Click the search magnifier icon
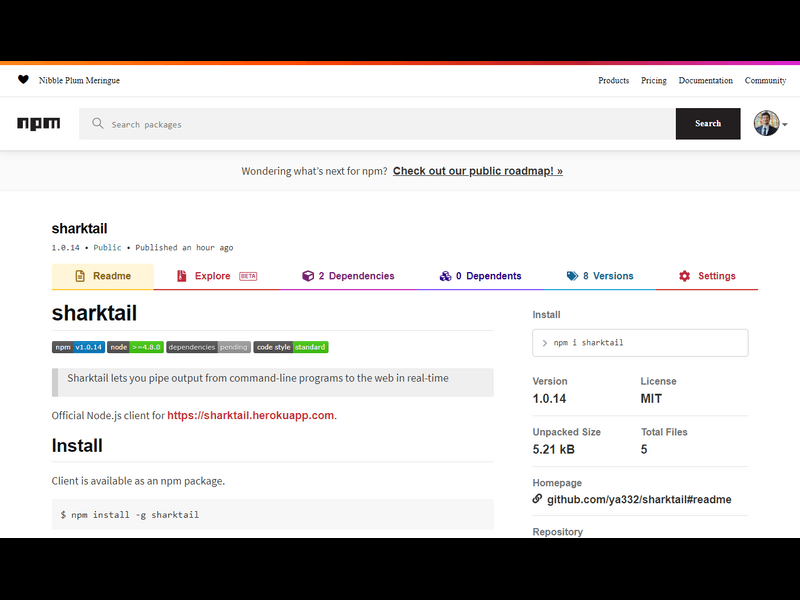The width and height of the screenshot is (800, 600). pyautogui.click(x=98, y=124)
